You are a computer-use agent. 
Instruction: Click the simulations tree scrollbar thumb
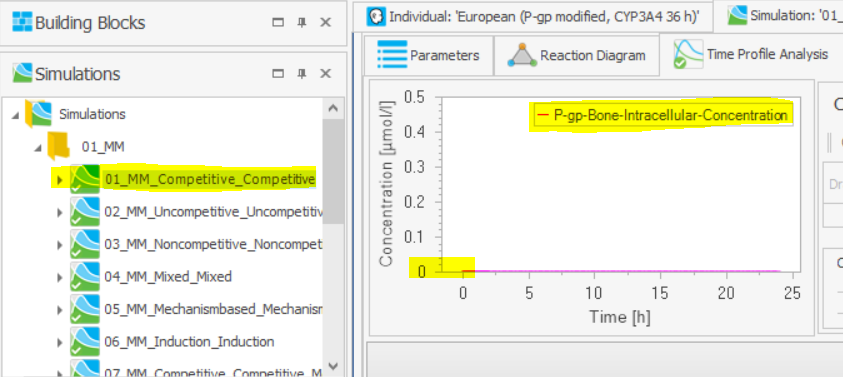[333, 171]
